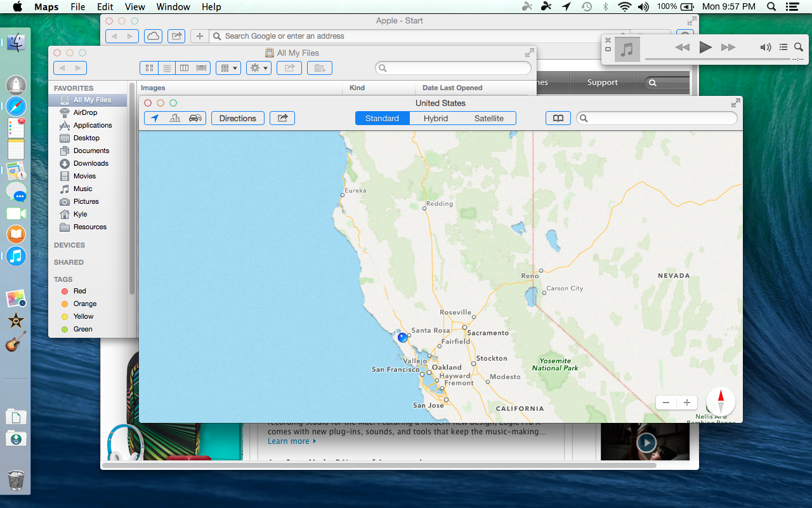The image size is (812, 508).
Task: Click Support on Apple website
Action: [602, 83]
